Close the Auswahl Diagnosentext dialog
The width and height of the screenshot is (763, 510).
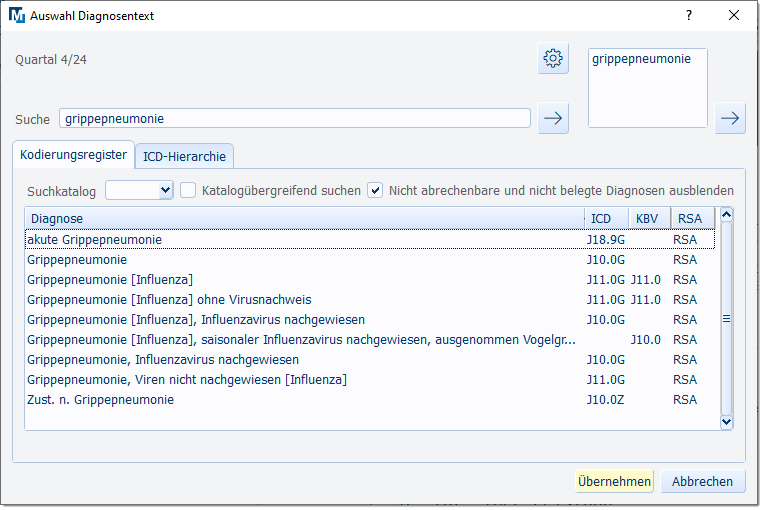(x=735, y=16)
